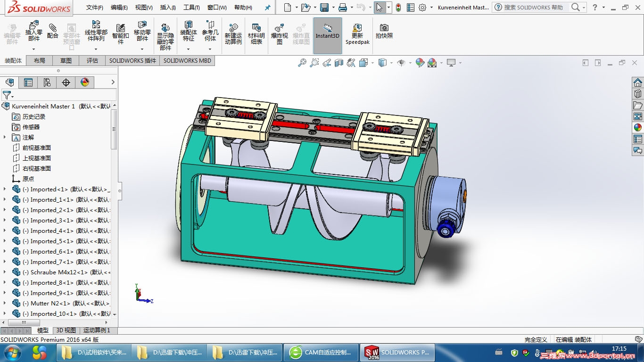Open the D:\试用软件 folder taskbar button
644x362 pixels.
click(93, 352)
